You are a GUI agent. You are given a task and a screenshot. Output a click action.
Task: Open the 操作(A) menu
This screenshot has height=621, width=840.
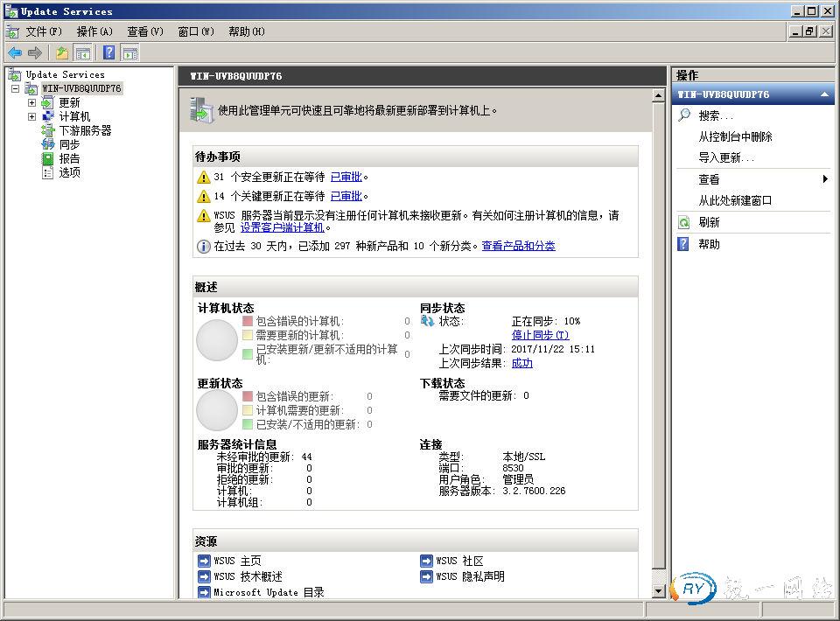(x=94, y=31)
